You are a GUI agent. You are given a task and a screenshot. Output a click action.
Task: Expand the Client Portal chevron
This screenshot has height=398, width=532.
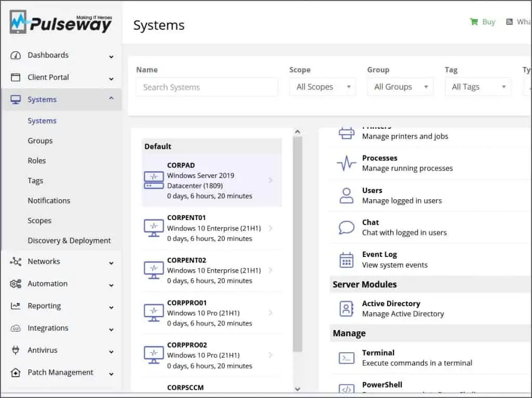pyautogui.click(x=111, y=79)
